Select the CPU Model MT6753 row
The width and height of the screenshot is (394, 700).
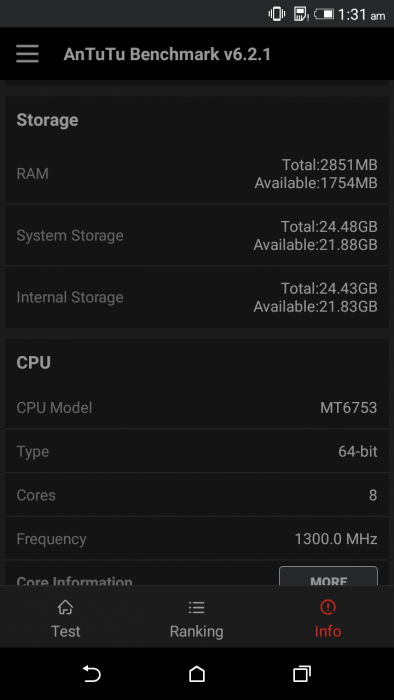pyautogui.click(x=197, y=407)
